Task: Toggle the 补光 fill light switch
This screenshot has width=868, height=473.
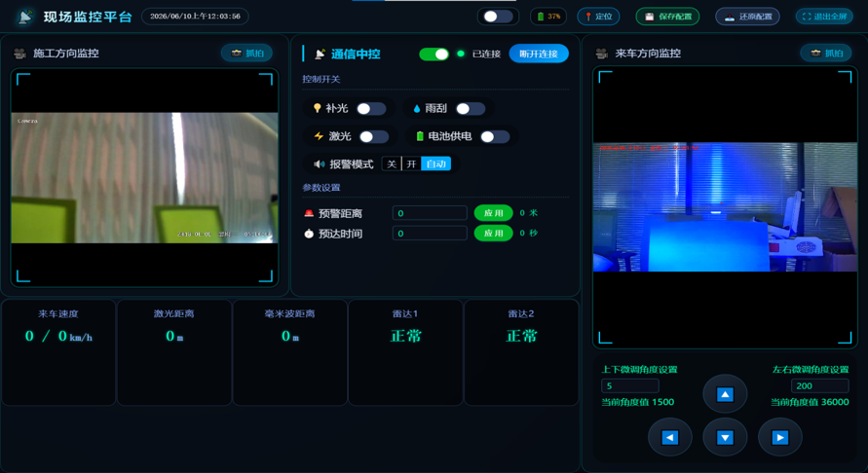Action: point(371,109)
